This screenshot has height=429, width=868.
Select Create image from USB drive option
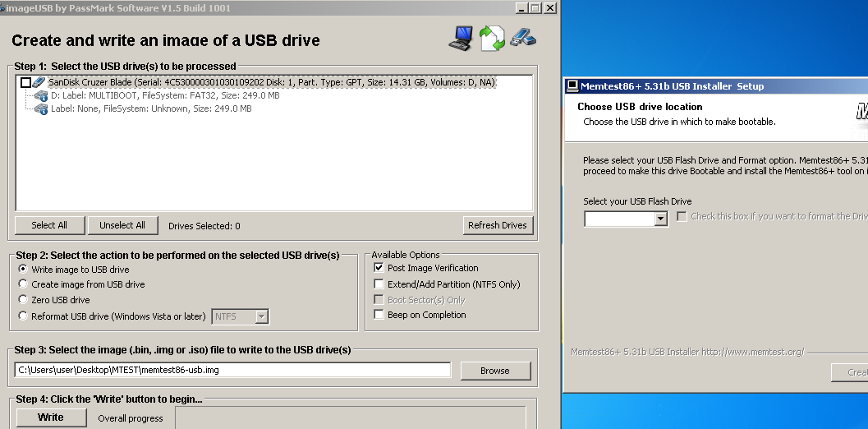pyautogui.click(x=23, y=284)
